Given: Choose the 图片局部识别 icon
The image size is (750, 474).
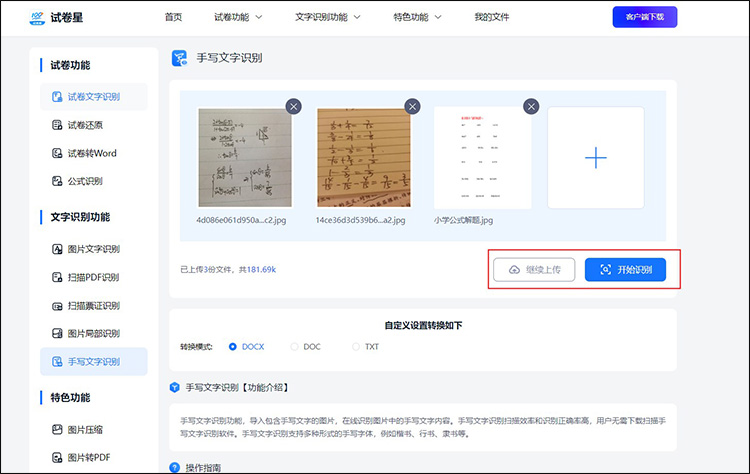Looking at the screenshot, I should coord(57,333).
